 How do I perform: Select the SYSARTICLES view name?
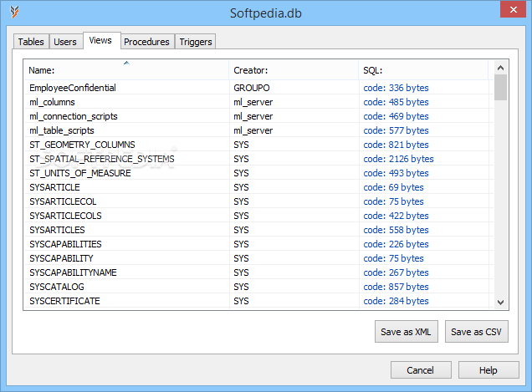click(x=57, y=230)
